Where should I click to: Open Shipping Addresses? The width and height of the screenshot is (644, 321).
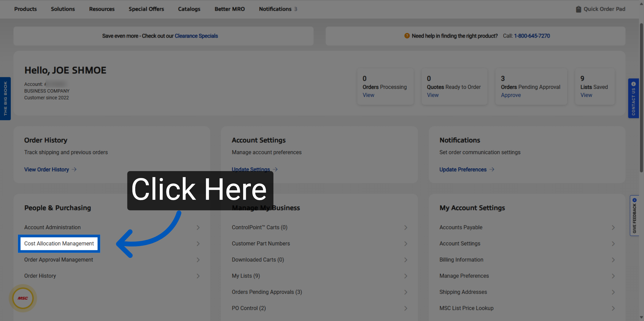coord(463,292)
